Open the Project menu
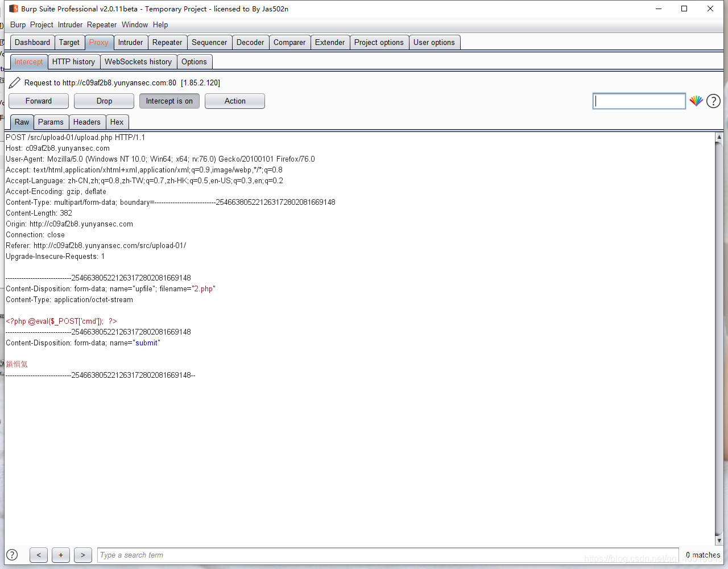 point(42,25)
